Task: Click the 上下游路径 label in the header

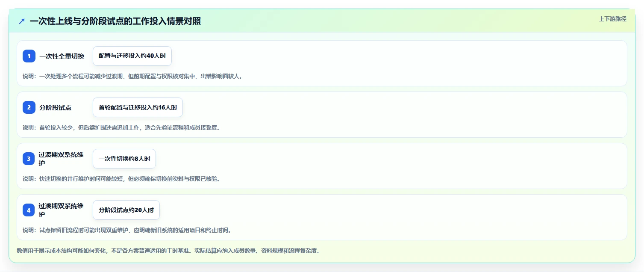Action: (612, 19)
